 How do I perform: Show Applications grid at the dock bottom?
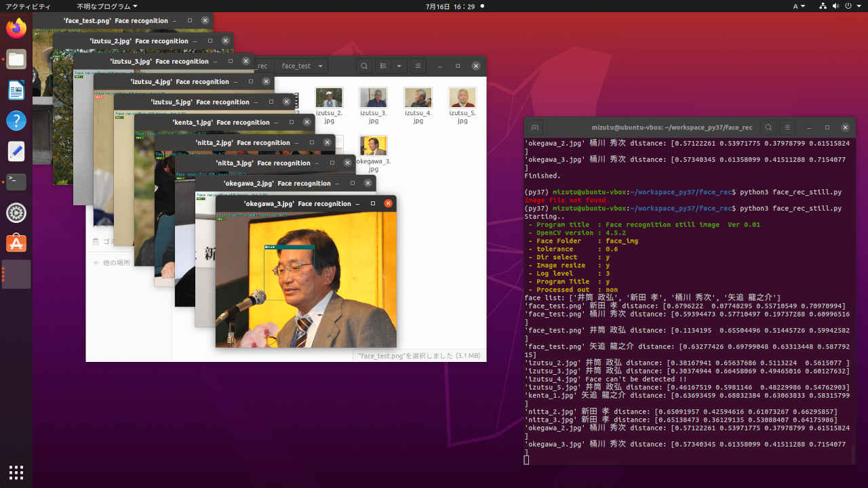(x=16, y=472)
